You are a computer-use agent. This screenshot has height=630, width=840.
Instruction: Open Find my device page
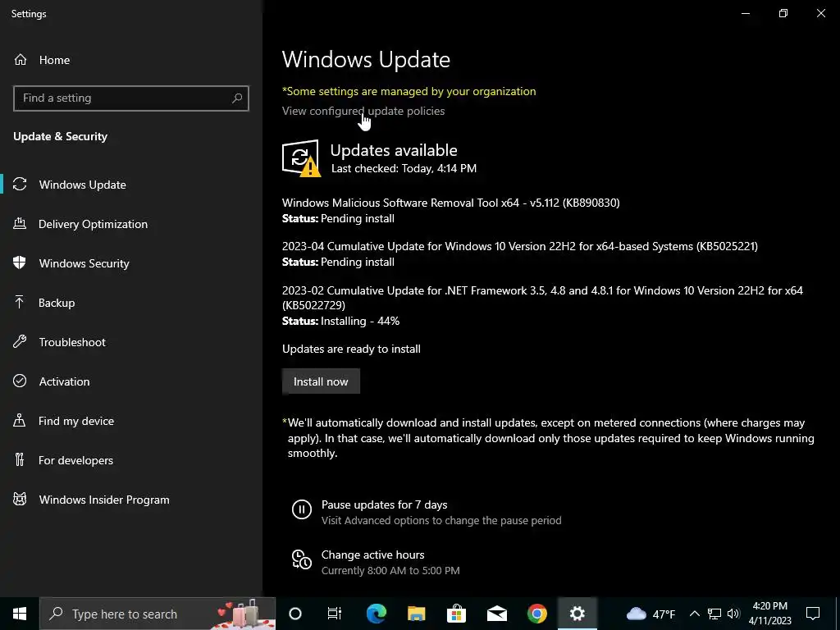76,421
